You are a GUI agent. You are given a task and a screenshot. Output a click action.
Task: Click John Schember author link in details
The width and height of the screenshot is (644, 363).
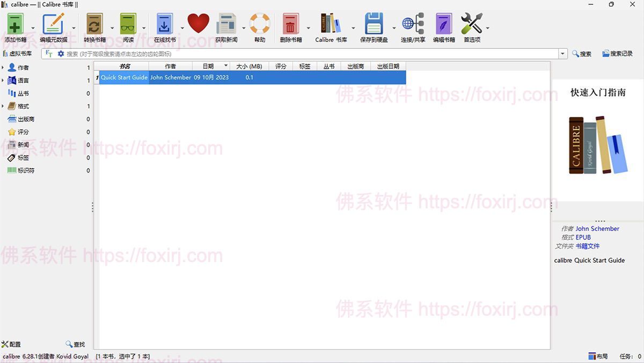coord(597,229)
